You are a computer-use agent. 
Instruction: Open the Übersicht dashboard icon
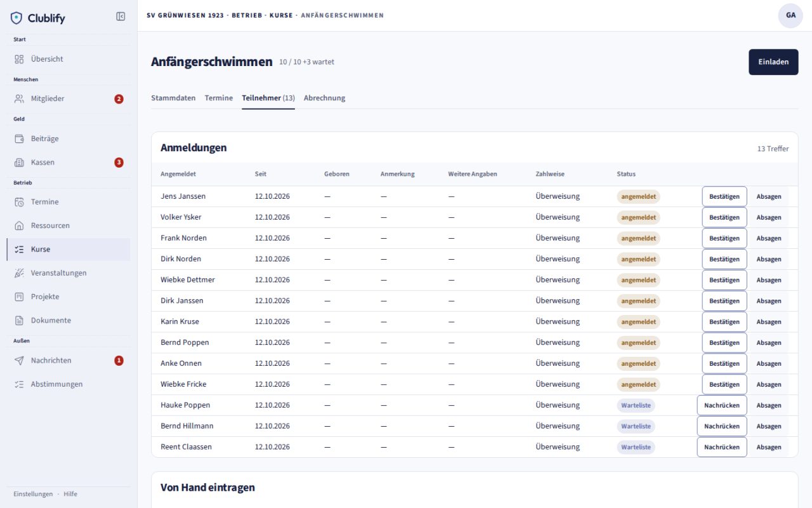[19, 59]
